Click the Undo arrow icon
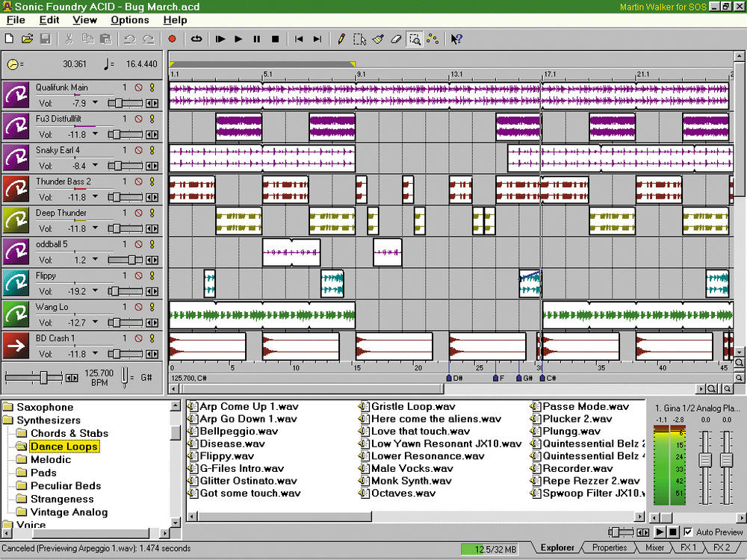Screen dimensions: 747x560 point(129,39)
